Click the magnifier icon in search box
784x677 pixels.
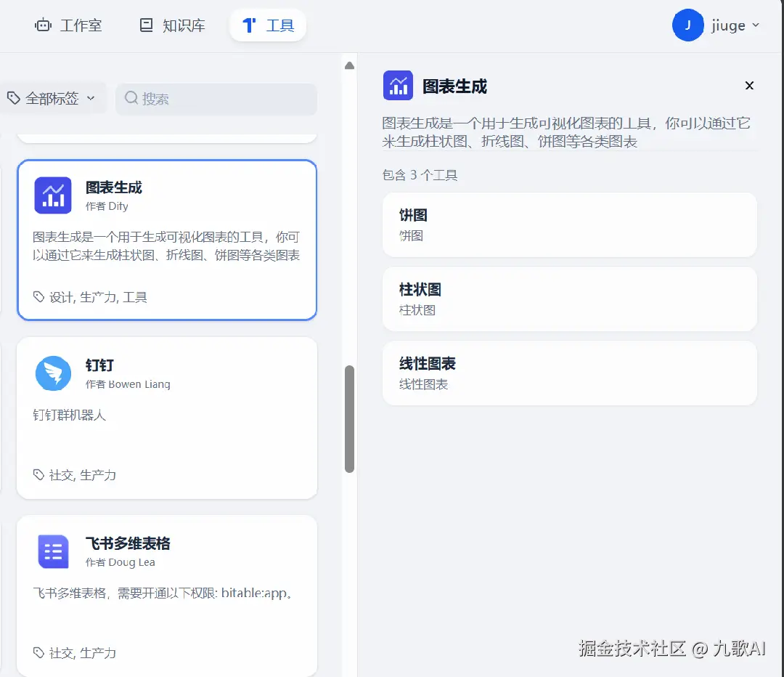[131, 97]
